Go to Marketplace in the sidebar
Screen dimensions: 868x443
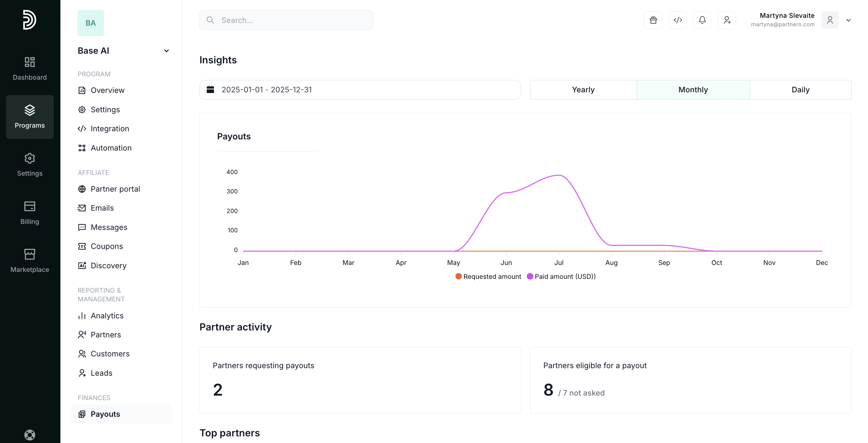(30, 261)
